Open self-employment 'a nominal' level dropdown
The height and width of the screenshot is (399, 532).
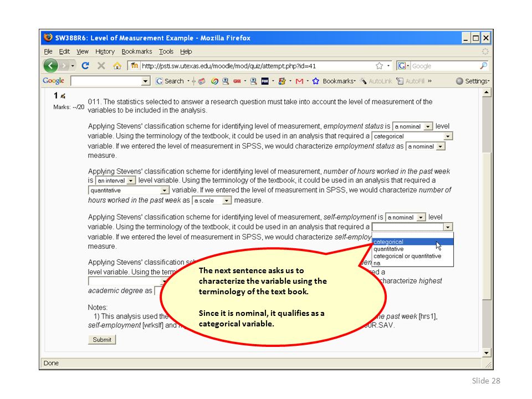tap(405, 217)
